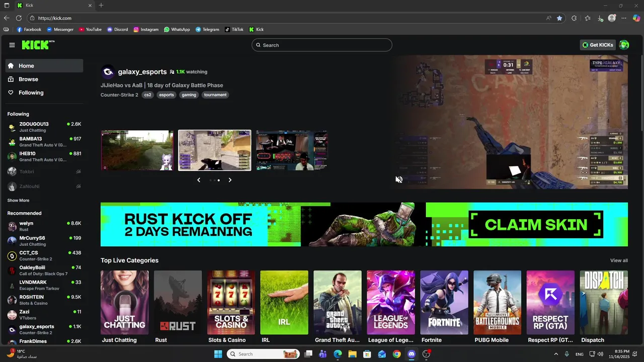The height and width of the screenshot is (362, 644).
Task: Open CCT_CS recommended channel
Action: pyautogui.click(x=44, y=255)
